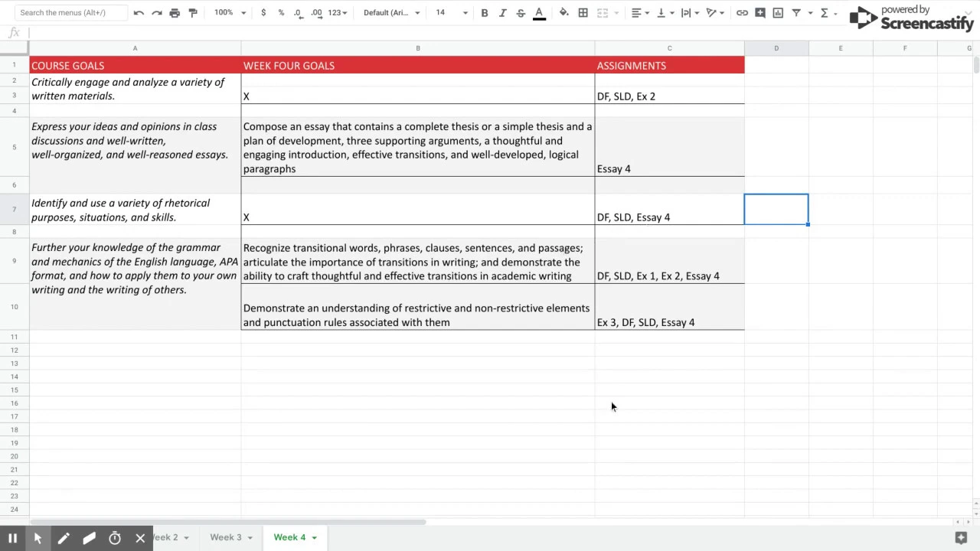
Task: Select the Screencastify pen drawing tool
Action: coord(64,538)
